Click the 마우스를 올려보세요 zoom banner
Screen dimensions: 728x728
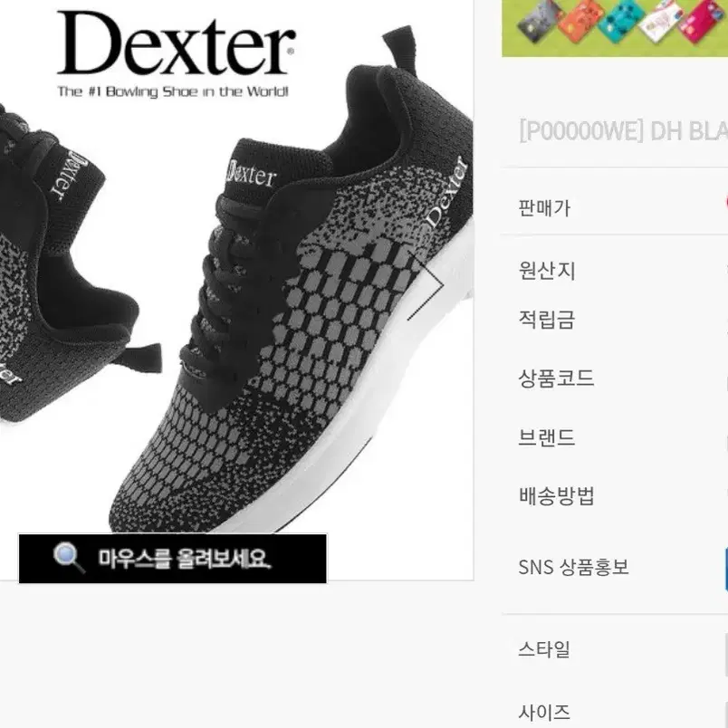click(172, 558)
